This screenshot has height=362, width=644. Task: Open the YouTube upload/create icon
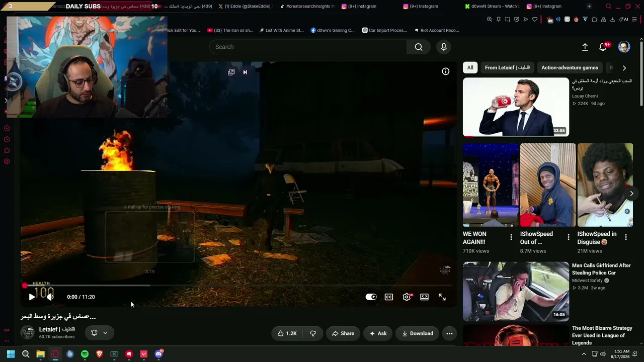[x=585, y=47]
